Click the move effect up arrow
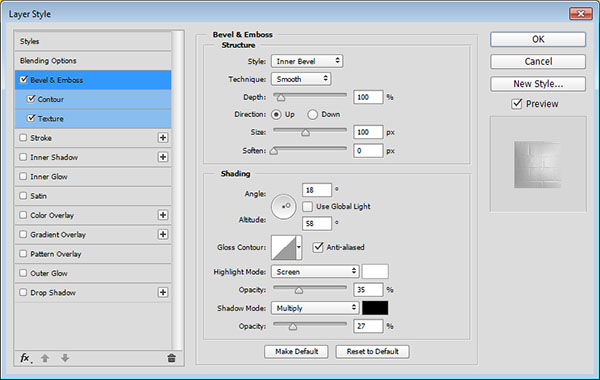This screenshot has height=380, width=600. pos(45,358)
